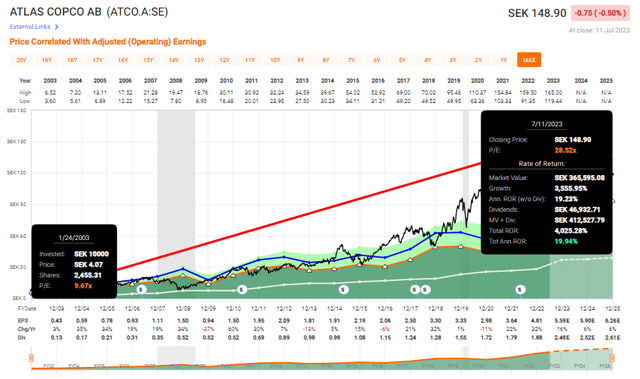Click the 28.52x P/E value in tooltip

click(x=565, y=150)
